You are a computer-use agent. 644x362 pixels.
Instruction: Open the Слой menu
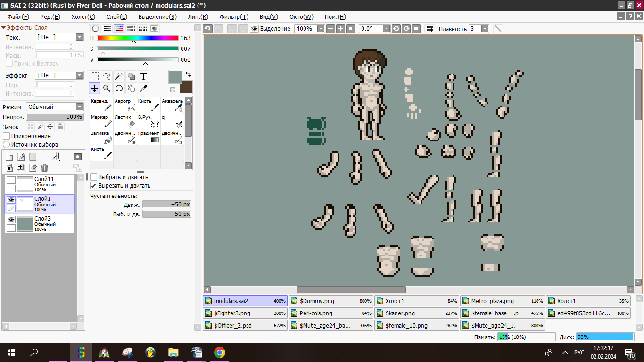pos(116,16)
